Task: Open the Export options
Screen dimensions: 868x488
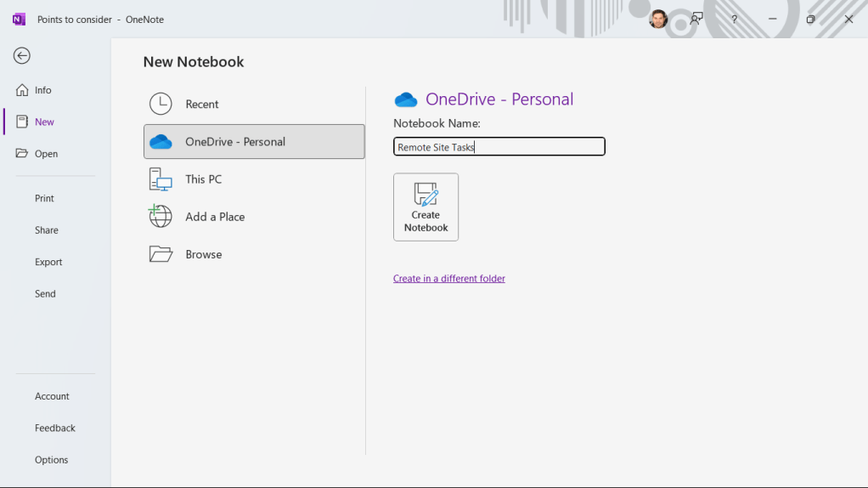Action: pyautogui.click(x=50, y=262)
